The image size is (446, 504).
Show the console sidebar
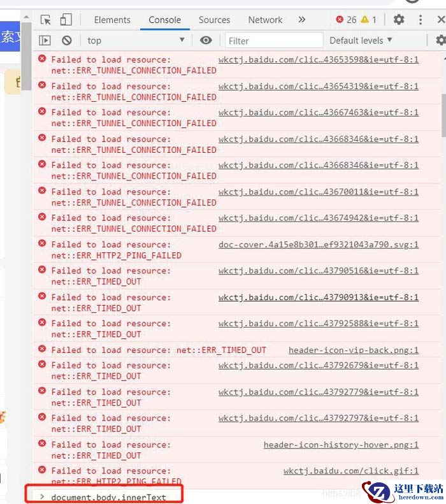pos(45,41)
